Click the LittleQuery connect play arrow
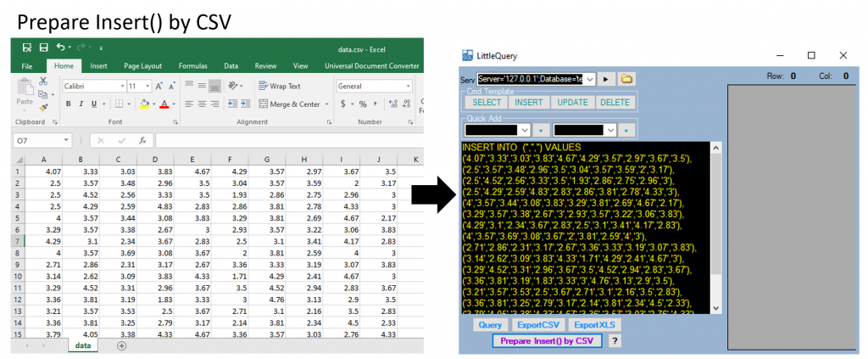The width and height of the screenshot is (868, 359). coord(605,79)
